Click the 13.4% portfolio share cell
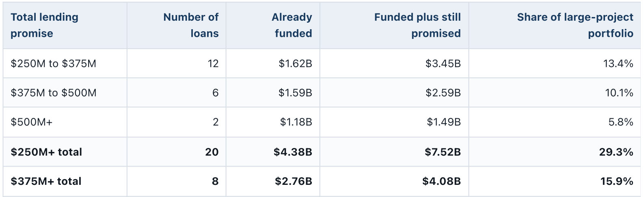The image size is (644, 197). (618, 64)
